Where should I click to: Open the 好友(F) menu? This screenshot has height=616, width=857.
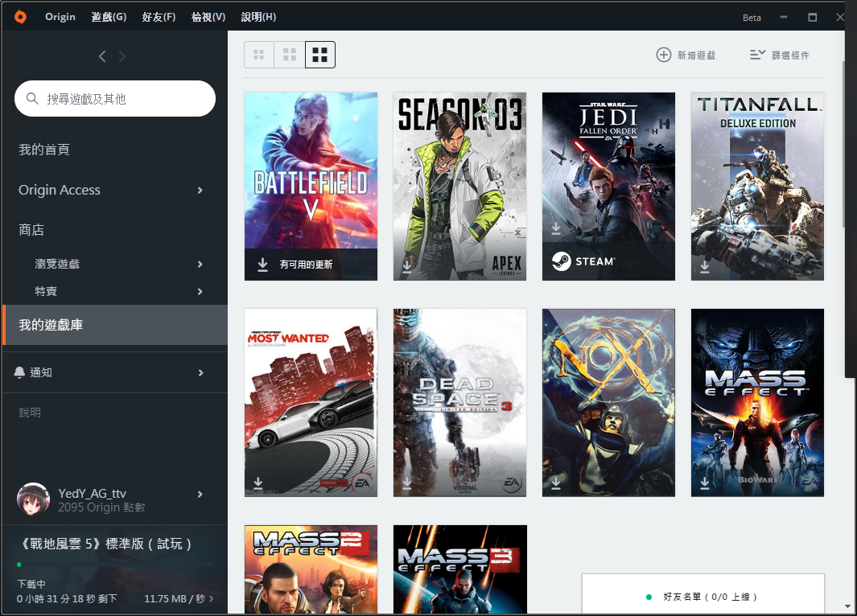point(159,17)
